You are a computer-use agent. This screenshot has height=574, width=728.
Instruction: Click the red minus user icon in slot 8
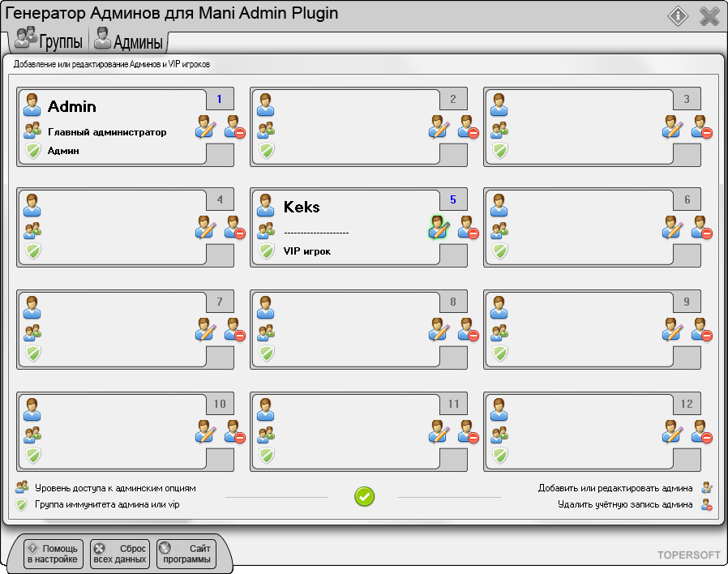tap(469, 329)
